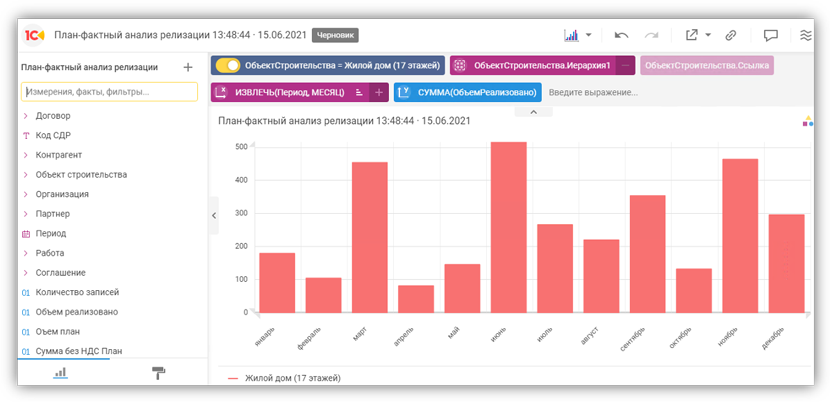The image size is (830, 402).
Task: Click the redo arrow in the toolbar
Action: click(x=651, y=35)
